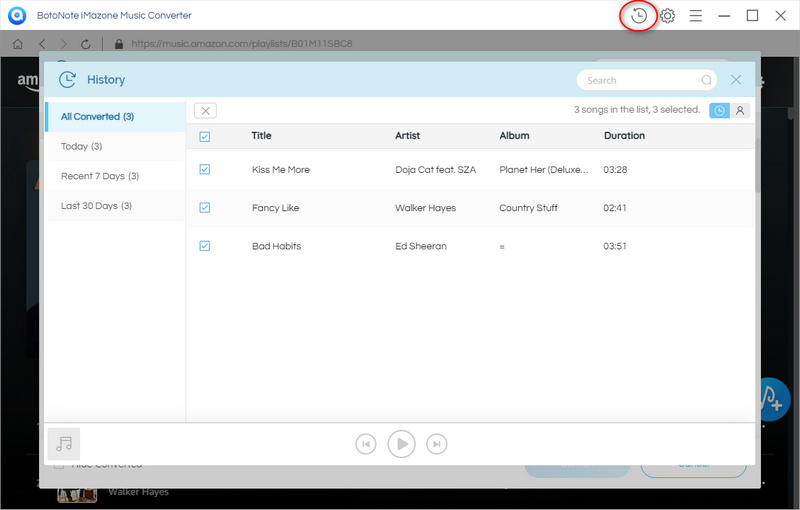Click duration 03:28

tap(615, 170)
